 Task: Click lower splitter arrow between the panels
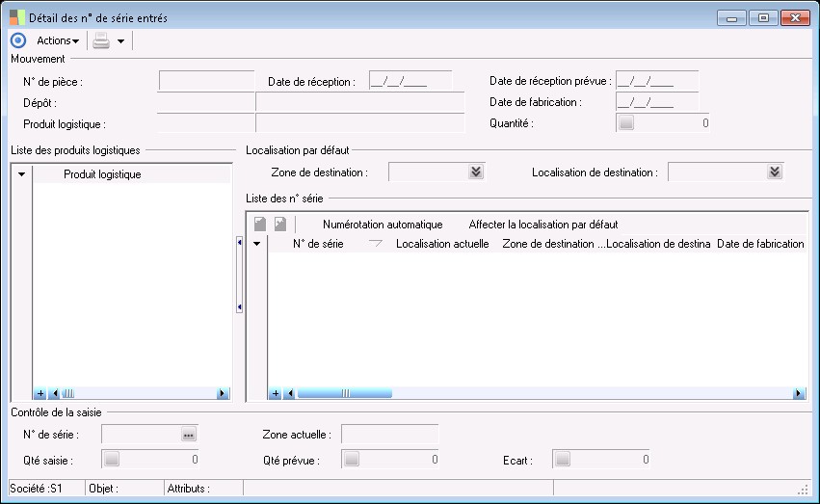(x=240, y=307)
